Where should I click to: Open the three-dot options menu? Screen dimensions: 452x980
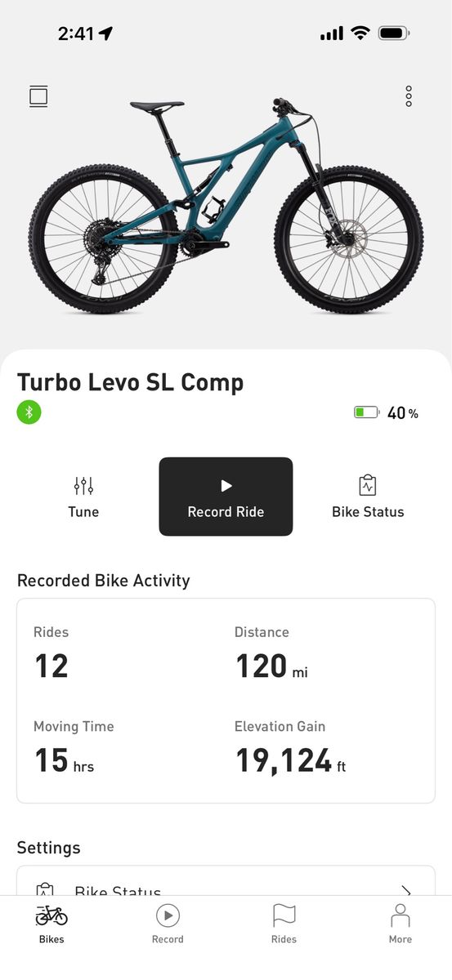(x=409, y=96)
